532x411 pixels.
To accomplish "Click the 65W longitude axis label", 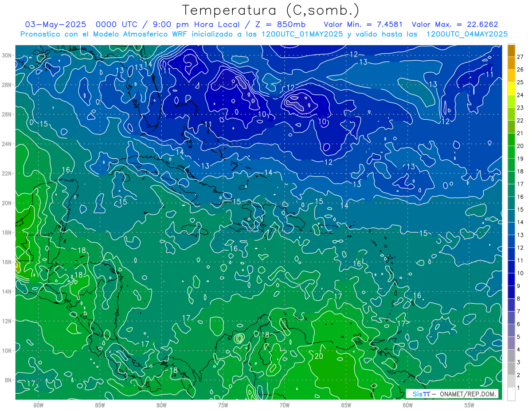I will click(x=346, y=405).
